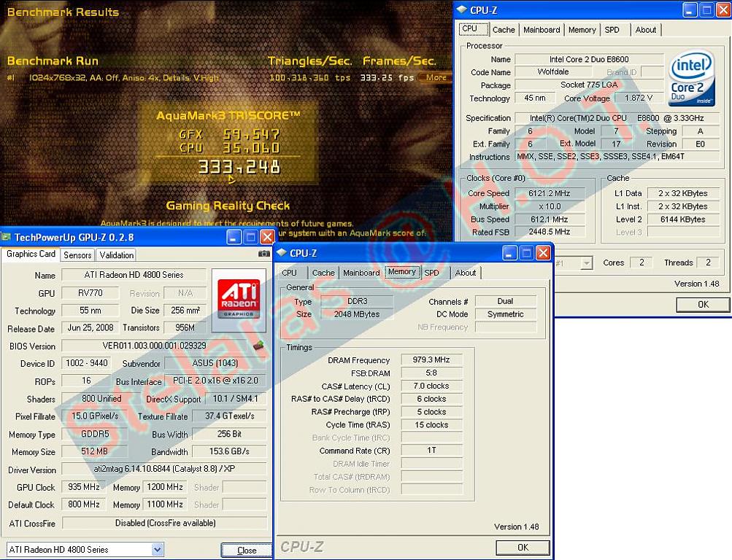Open the Validation tab in GPU-Z
732x560 pixels.
pos(117,255)
